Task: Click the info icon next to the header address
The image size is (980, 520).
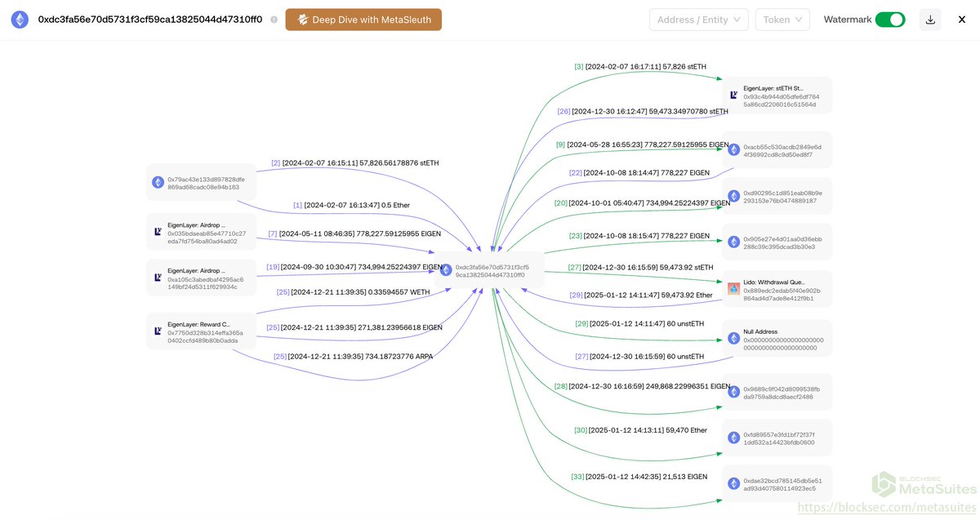Action: click(274, 20)
